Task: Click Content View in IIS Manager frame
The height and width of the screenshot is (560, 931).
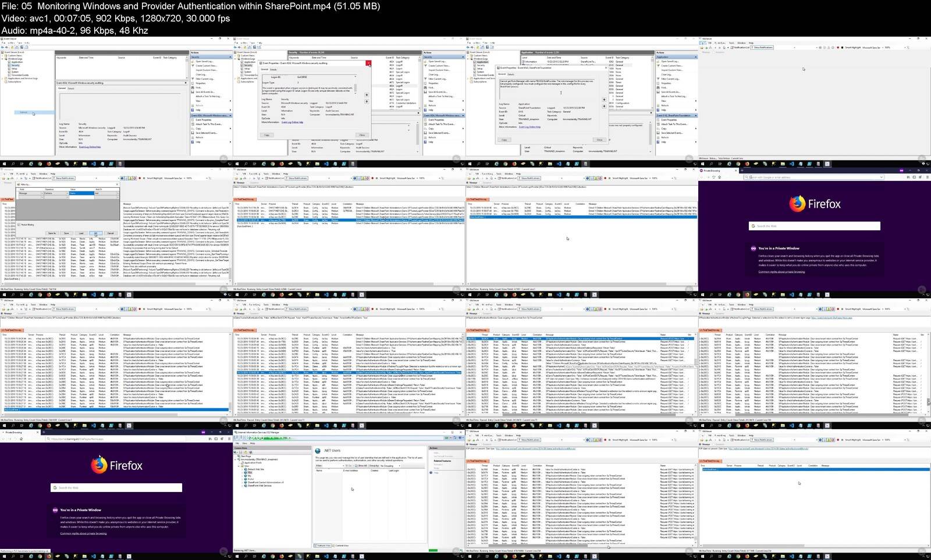Action: (x=342, y=545)
